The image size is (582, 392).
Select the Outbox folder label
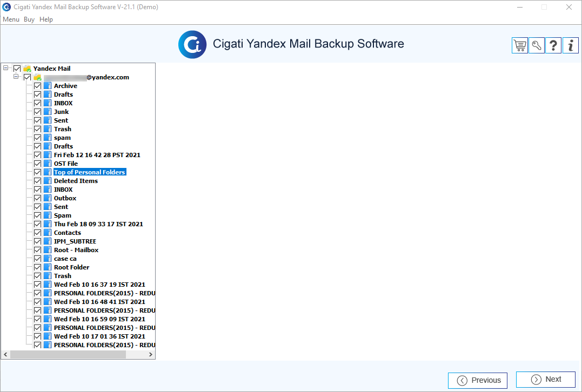65,198
